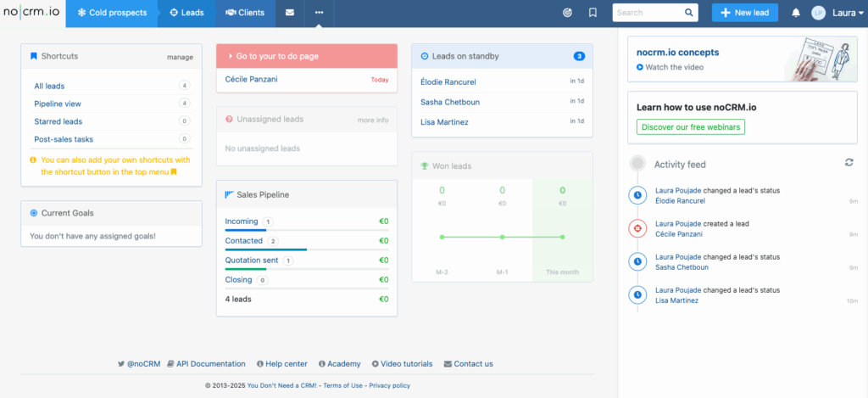
Task: Click the noCRM.io logo
Action: point(32,13)
